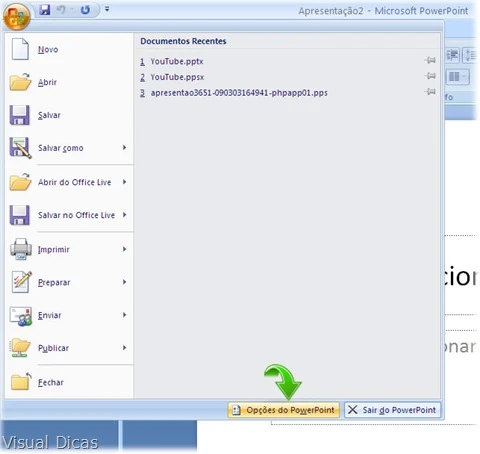Screen dimensions: 480x454
Task: Click the Novo blank page icon
Action: point(20,49)
